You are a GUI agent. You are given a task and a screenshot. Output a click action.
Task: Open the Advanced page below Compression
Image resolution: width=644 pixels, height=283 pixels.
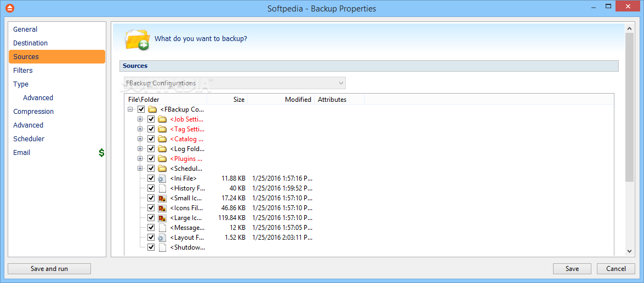[57, 125]
